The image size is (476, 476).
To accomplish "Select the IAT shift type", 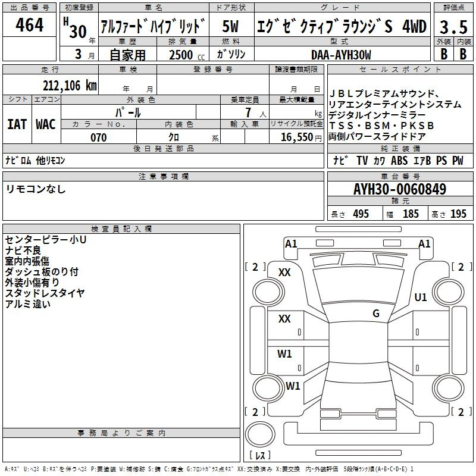I will (x=17, y=124).
